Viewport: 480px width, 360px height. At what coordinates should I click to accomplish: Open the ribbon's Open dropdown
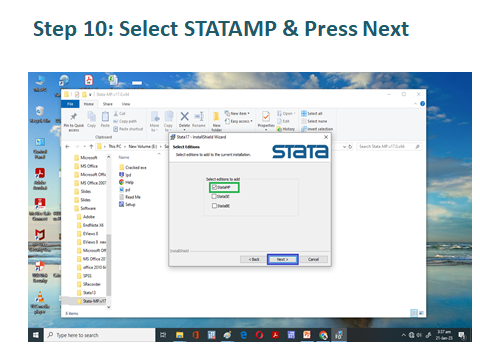pos(286,114)
